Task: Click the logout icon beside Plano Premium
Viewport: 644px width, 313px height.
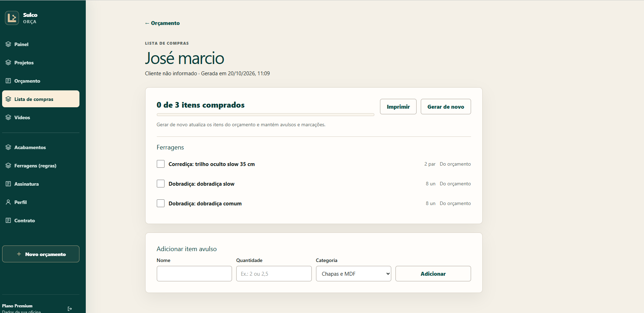Action: click(x=70, y=309)
